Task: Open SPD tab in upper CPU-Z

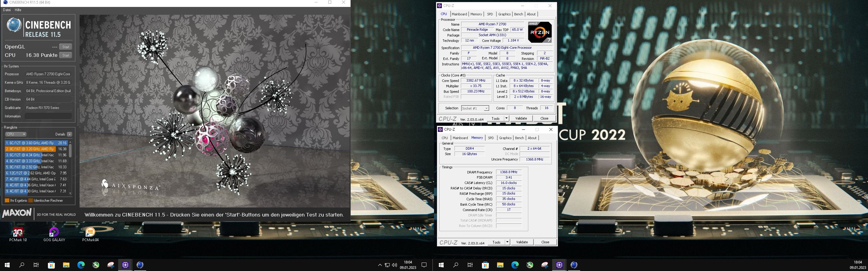Action: click(x=490, y=14)
